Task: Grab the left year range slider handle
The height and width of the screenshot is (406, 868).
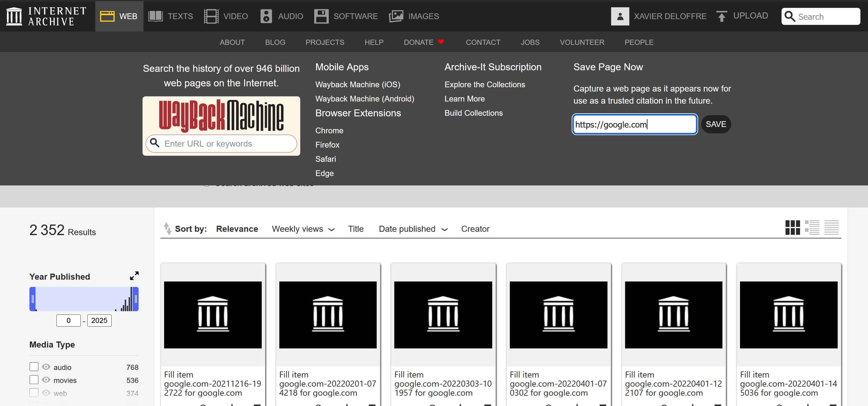Action: pyautogui.click(x=33, y=299)
